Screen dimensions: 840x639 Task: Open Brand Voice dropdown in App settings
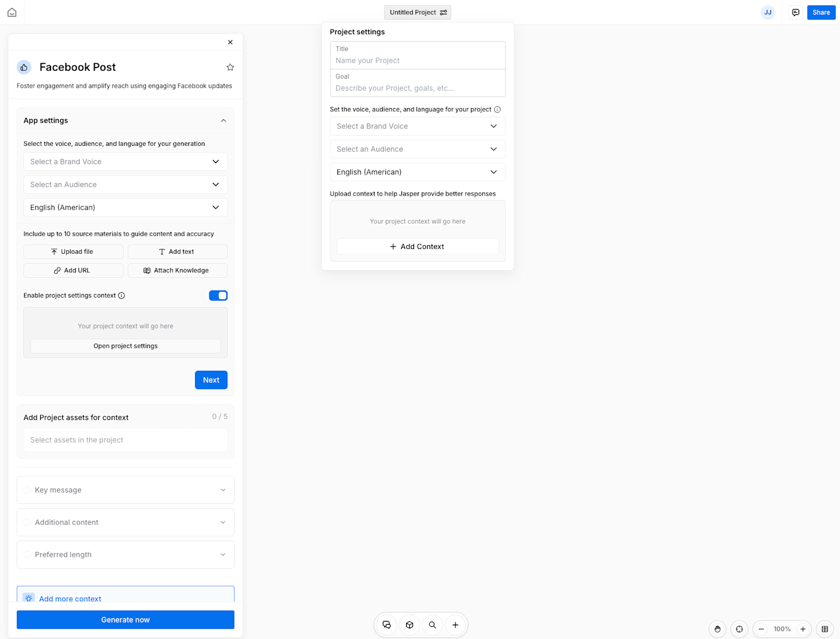click(x=125, y=161)
